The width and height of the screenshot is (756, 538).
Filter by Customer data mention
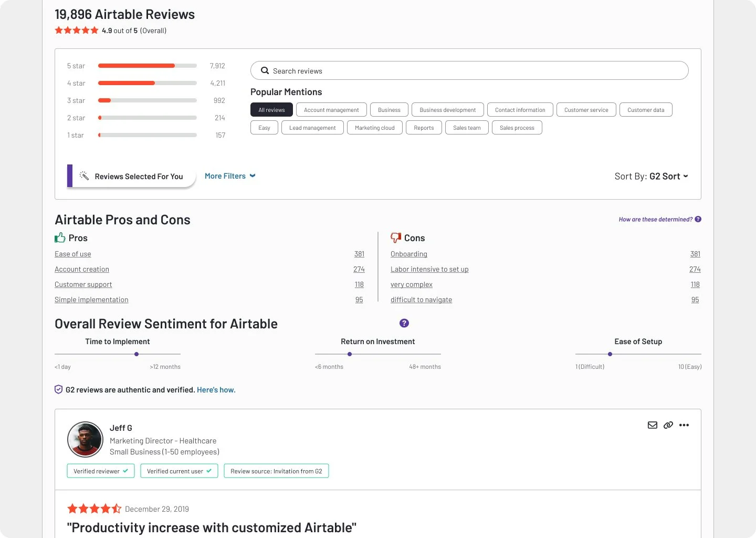pos(646,110)
